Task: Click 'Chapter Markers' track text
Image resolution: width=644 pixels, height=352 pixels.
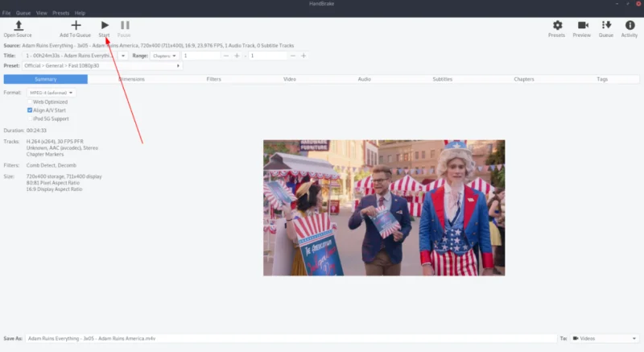Action: 45,155
